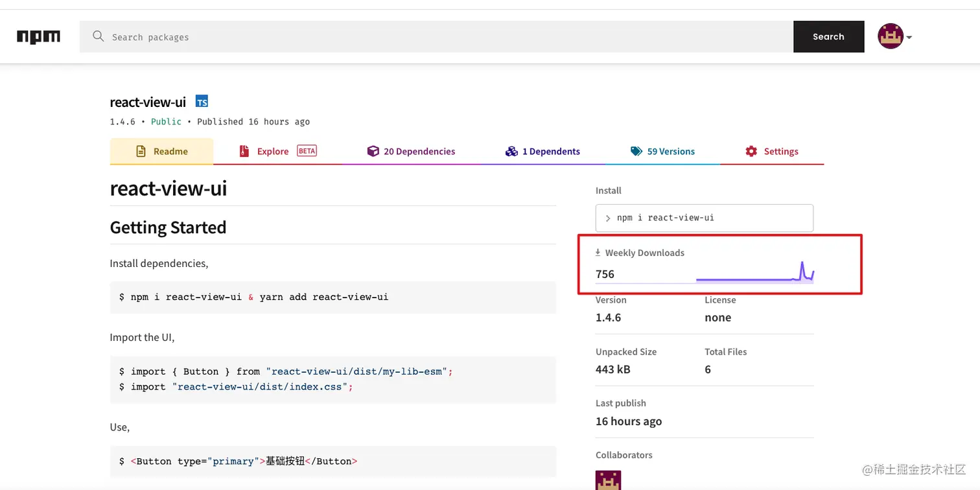Select the Total Files value 6

708,369
